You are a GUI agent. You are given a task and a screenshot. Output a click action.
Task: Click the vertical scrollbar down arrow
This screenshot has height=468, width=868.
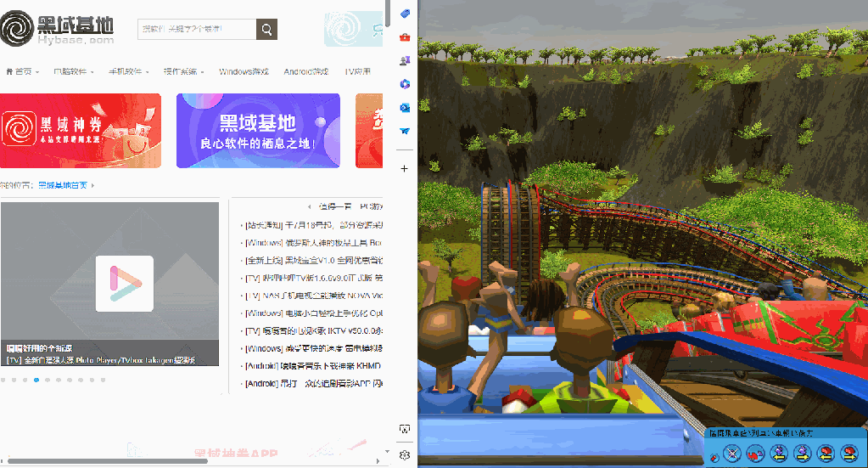tap(387, 452)
